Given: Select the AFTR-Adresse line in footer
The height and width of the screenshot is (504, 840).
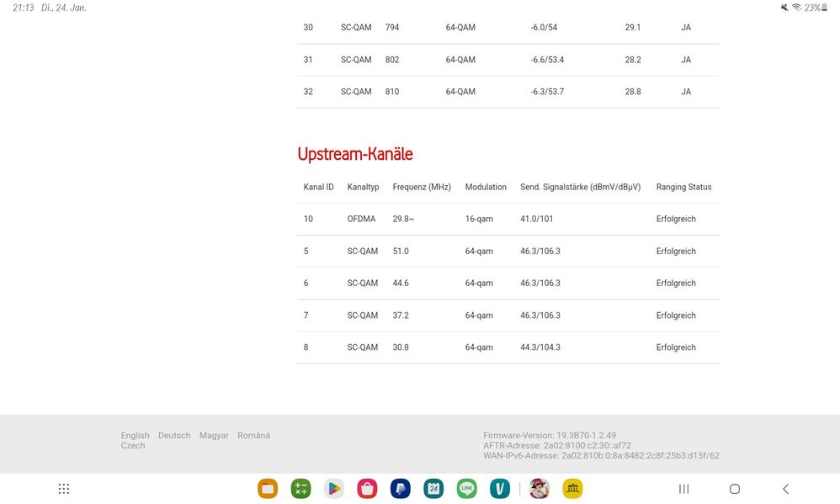Looking at the screenshot, I should tap(557, 446).
